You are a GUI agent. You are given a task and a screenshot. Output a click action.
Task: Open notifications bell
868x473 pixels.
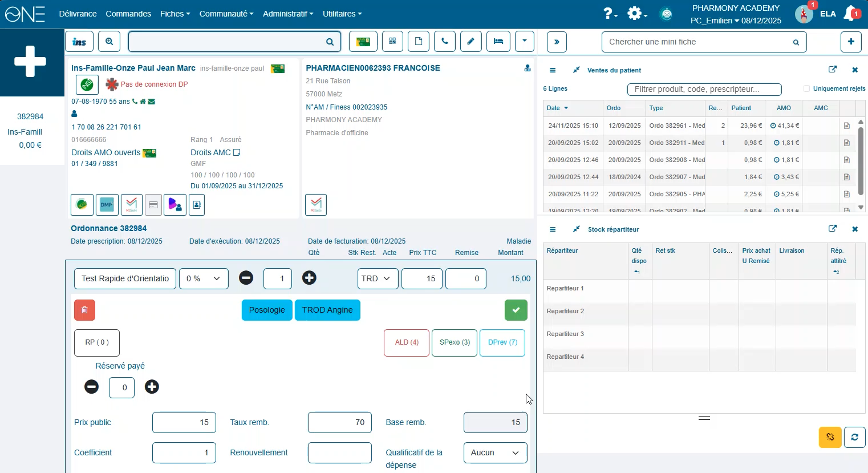pyautogui.click(x=851, y=14)
